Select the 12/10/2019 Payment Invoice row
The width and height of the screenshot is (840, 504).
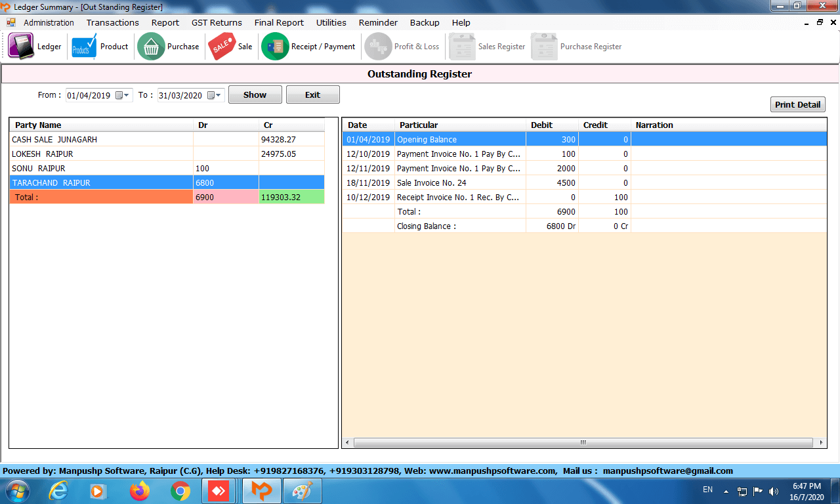584,154
